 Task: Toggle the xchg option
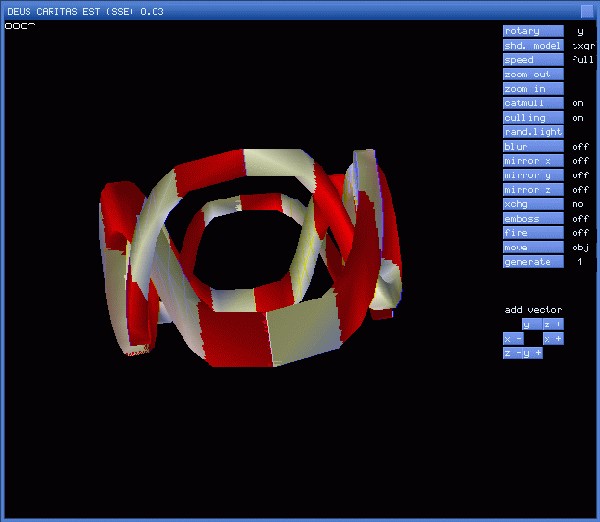[x=533, y=204]
